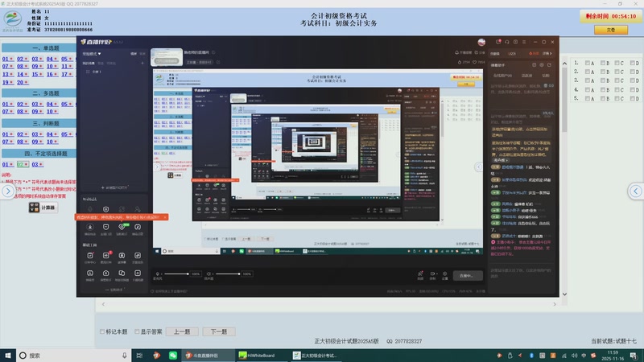Open 不定项选择题 question 03

click(37, 165)
